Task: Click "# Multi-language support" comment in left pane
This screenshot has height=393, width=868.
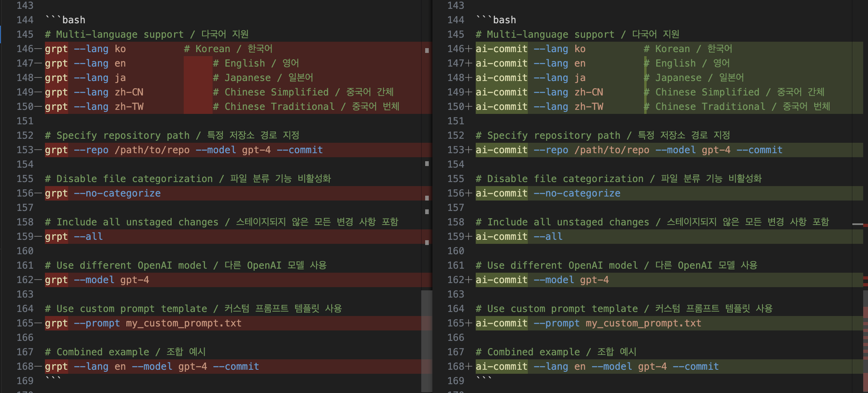Action: tap(114, 34)
